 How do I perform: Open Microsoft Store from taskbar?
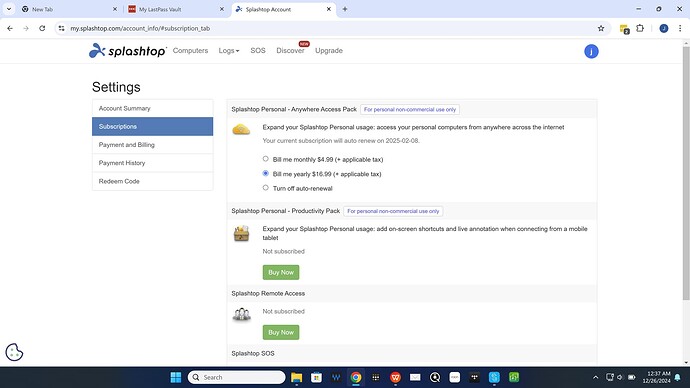pyautogui.click(x=316, y=377)
